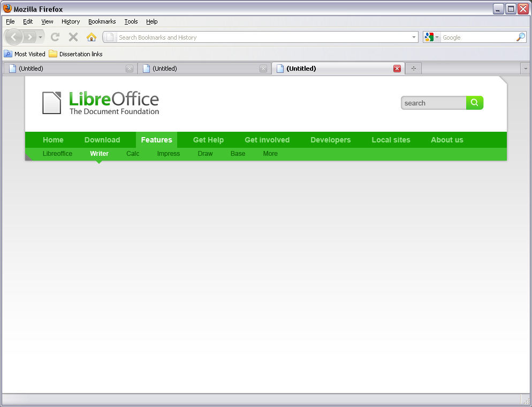Open the Impress sub-navigation link

pyautogui.click(x=168, y=154)
